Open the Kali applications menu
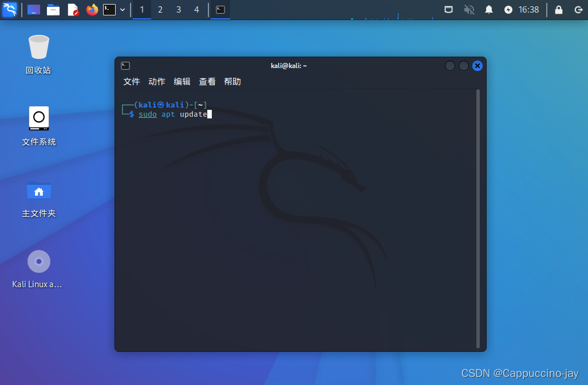Screen dimensions: 588x385 tap(9, 9)
